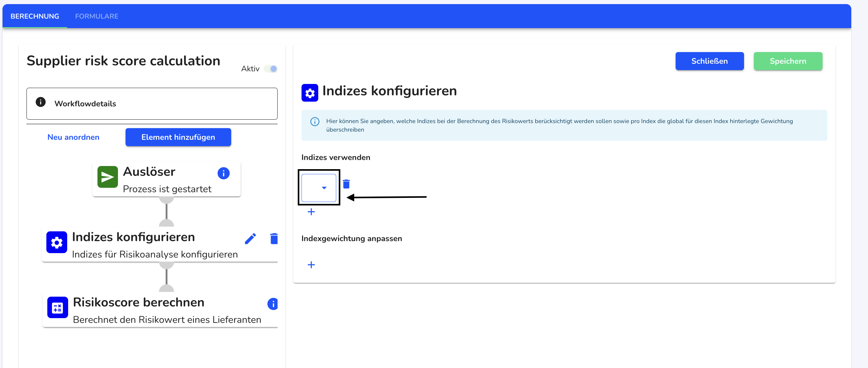Switch to the FORMULARE tab
The height and width of the screenshot is (368, 868).
pyautogui.click(x=97, y=15)
